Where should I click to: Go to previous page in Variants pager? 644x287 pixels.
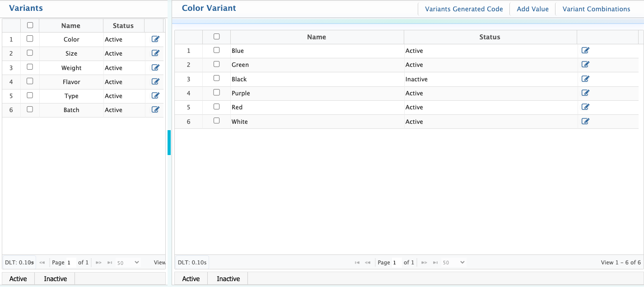[42, 263]
